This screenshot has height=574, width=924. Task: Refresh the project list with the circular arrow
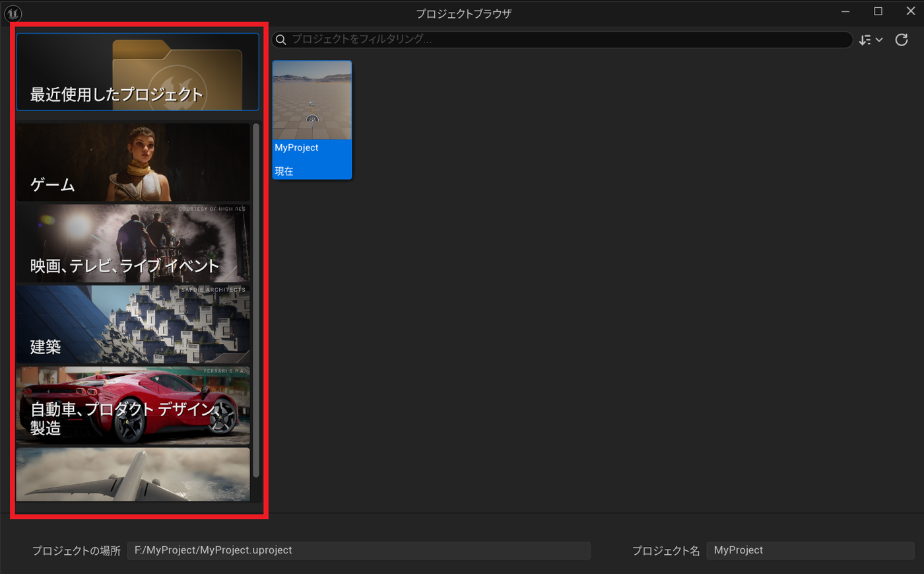[902, 40]
